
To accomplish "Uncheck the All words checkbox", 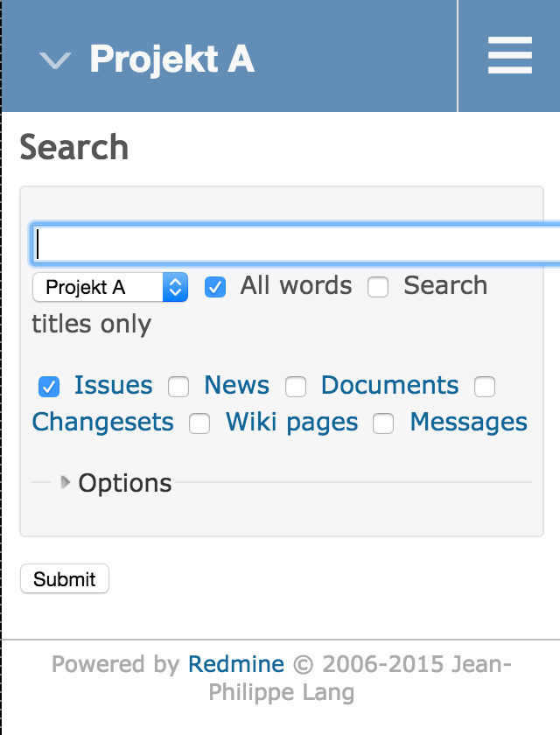I will [215, 287].
